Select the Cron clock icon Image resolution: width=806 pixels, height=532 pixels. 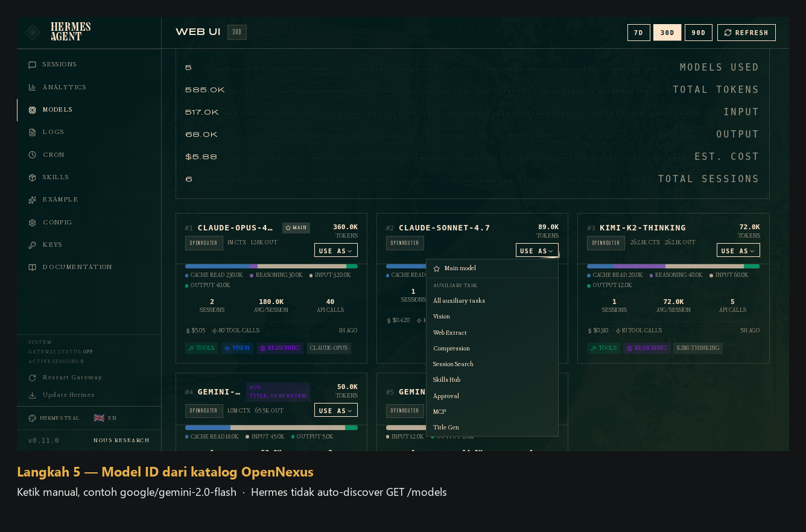(32, 155)
